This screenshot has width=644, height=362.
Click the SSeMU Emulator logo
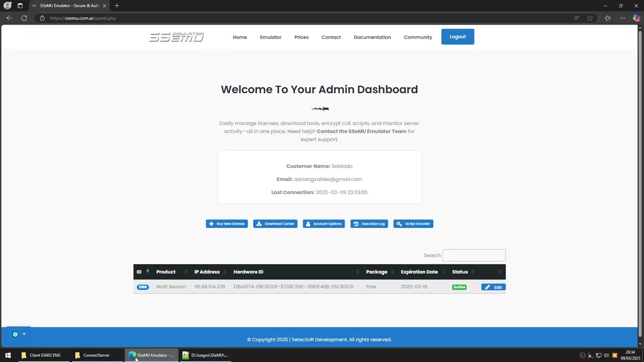[177, 37]
